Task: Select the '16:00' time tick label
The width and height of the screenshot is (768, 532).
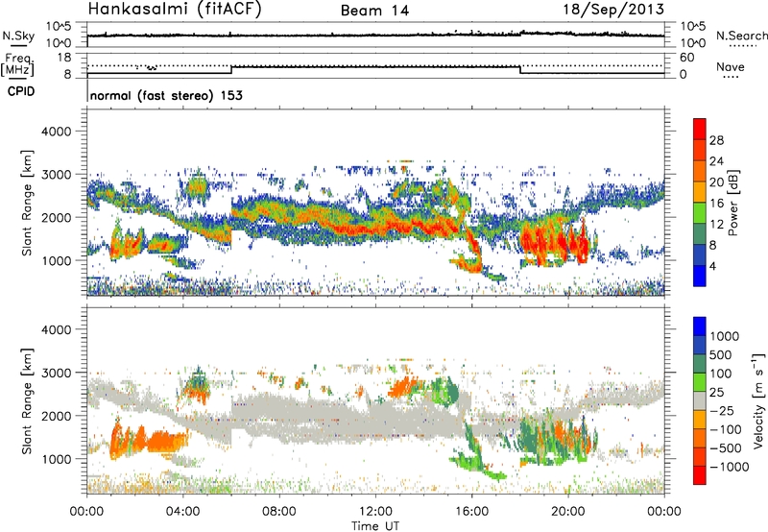Action: 472,512
